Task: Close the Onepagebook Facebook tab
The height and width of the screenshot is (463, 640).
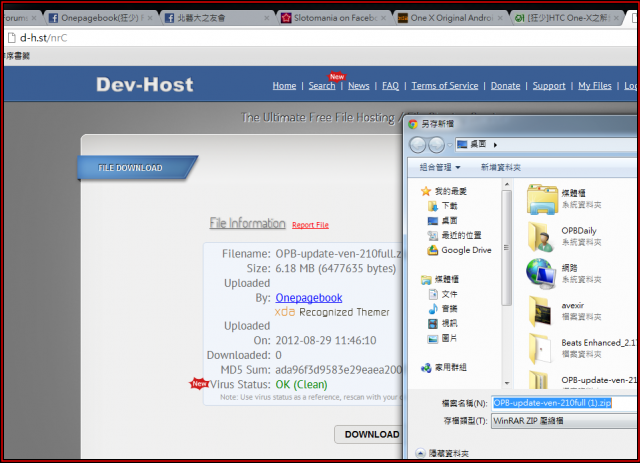Action: pos(150,18)
